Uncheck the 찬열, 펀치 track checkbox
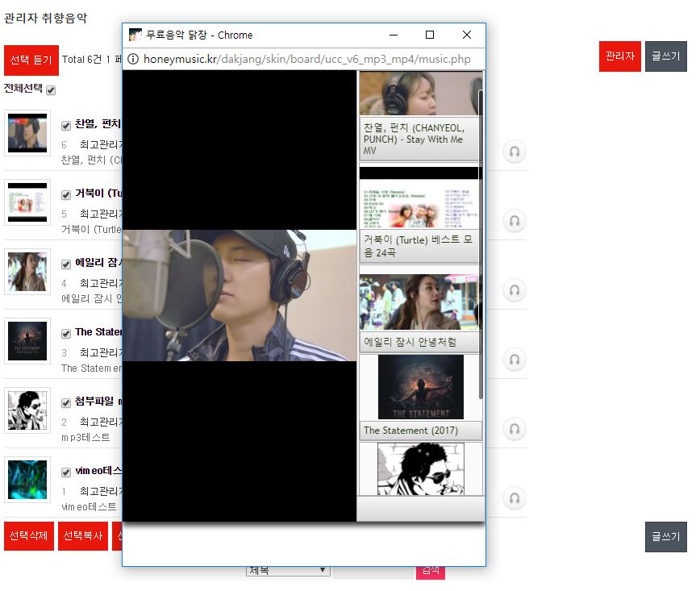The width and height of the screenshot is (700, 591). pyautogui.click(x=66, y=125)
